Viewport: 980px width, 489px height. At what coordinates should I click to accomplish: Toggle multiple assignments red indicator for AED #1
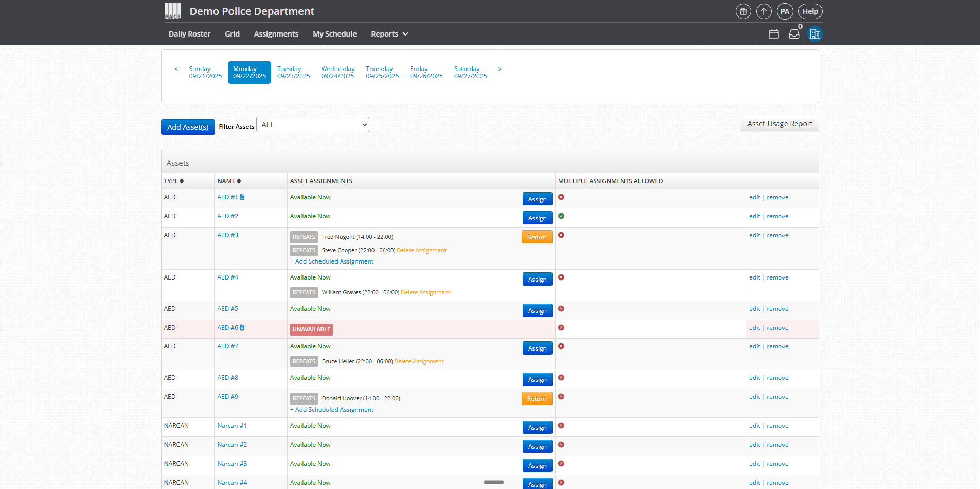click(x=561, y=197)
